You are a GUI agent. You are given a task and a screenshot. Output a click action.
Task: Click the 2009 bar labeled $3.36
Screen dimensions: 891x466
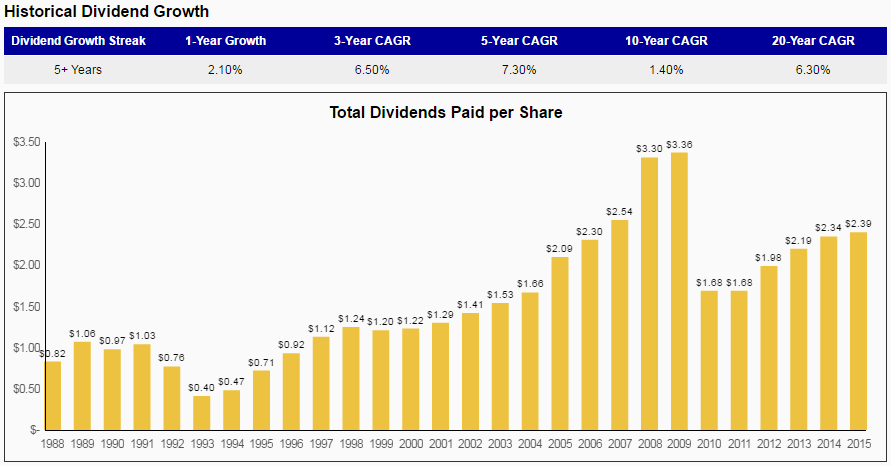[679, 291]
